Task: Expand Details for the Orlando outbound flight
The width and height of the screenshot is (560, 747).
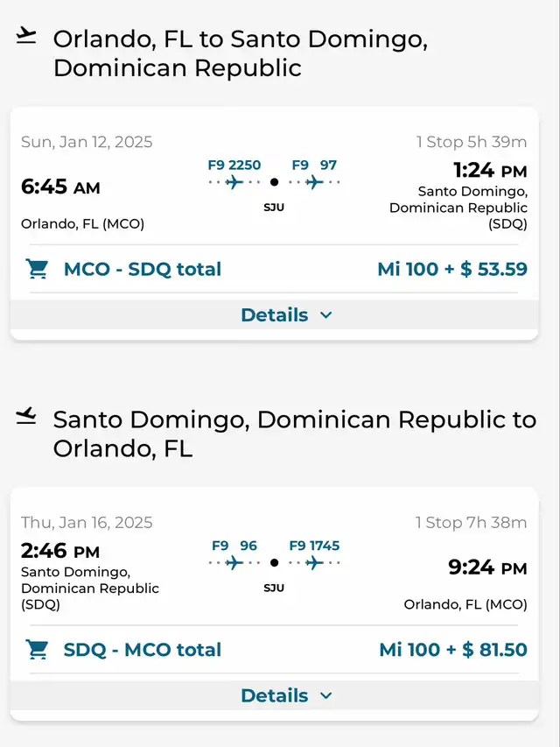Action: 275,314
